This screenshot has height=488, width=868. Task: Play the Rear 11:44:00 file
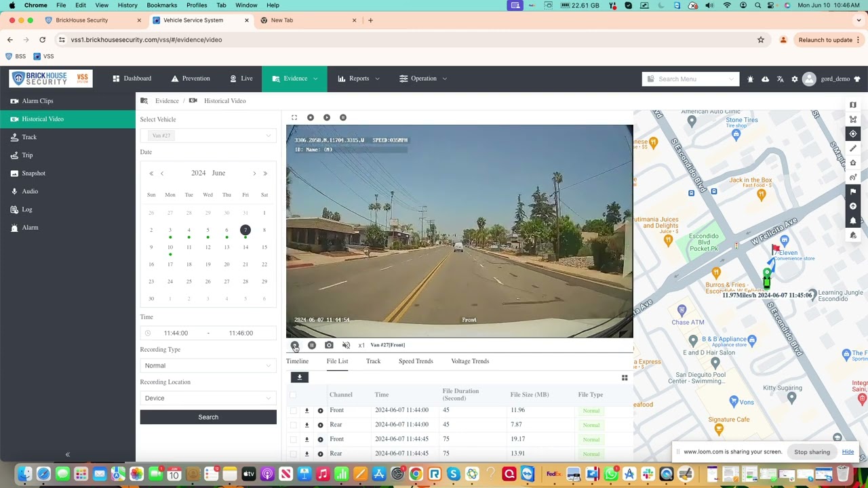(320, 425)
